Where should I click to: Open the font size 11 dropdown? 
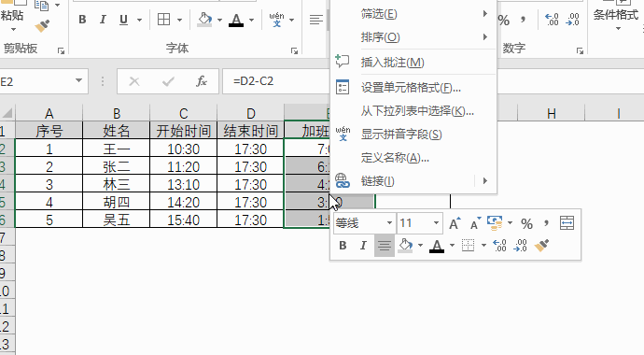436,223
